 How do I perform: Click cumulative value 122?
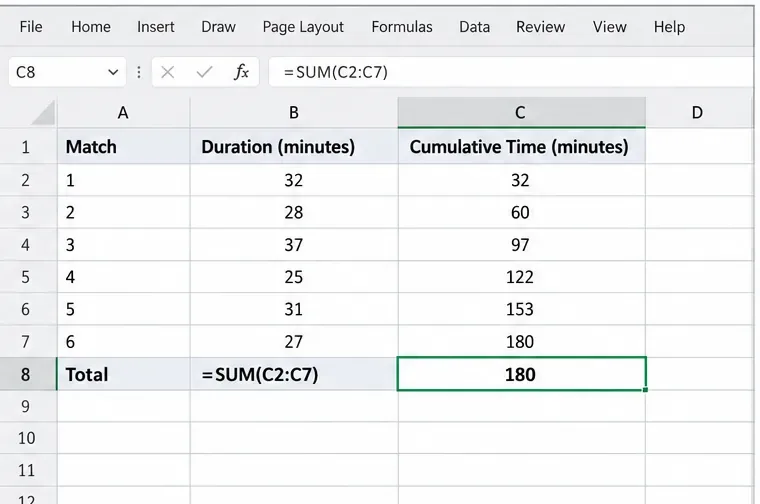tap(522, 277)
